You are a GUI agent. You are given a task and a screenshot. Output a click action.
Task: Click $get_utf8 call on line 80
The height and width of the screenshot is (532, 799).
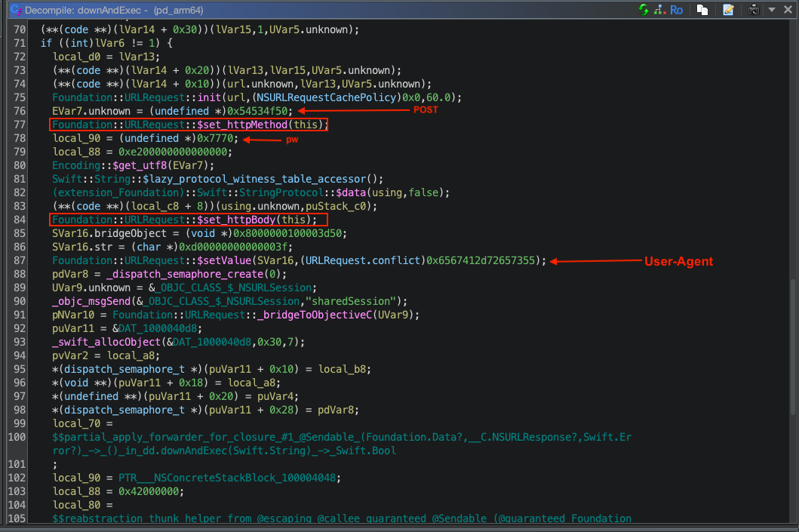[140, 165]
